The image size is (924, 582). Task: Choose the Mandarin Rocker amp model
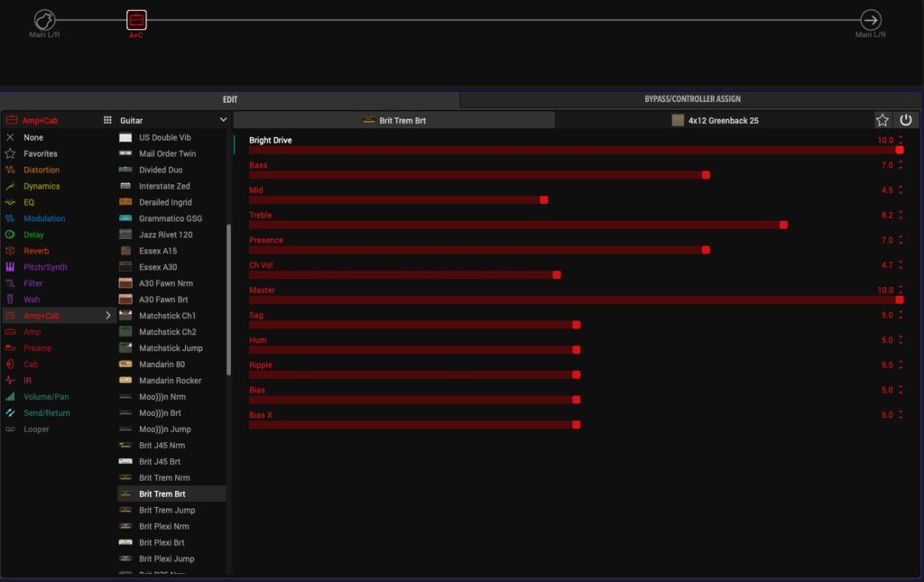point(170,381)
